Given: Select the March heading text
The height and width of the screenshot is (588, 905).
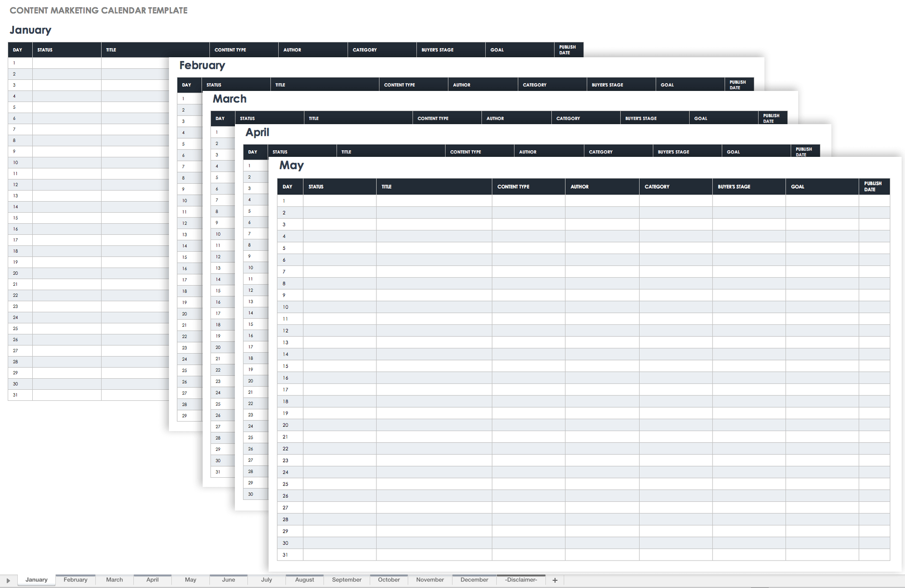Looking at the screenshot, I should coord(230,99).
